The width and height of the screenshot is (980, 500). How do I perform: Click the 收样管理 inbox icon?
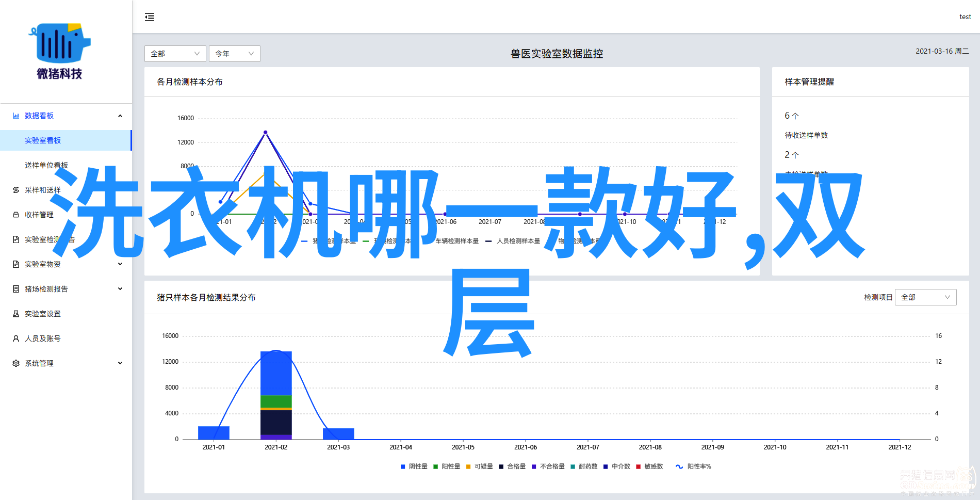coord(16,215)
